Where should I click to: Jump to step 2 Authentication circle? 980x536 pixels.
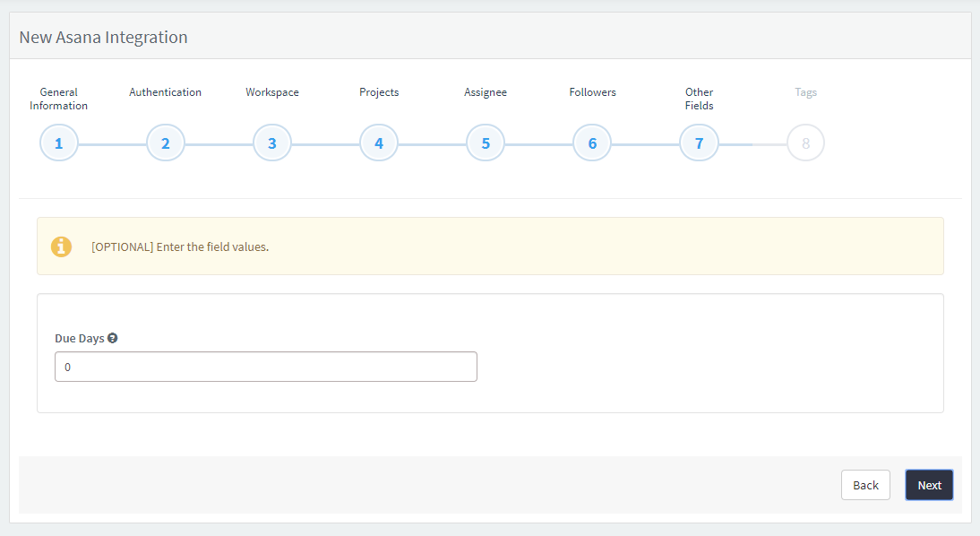pos(166,143)
